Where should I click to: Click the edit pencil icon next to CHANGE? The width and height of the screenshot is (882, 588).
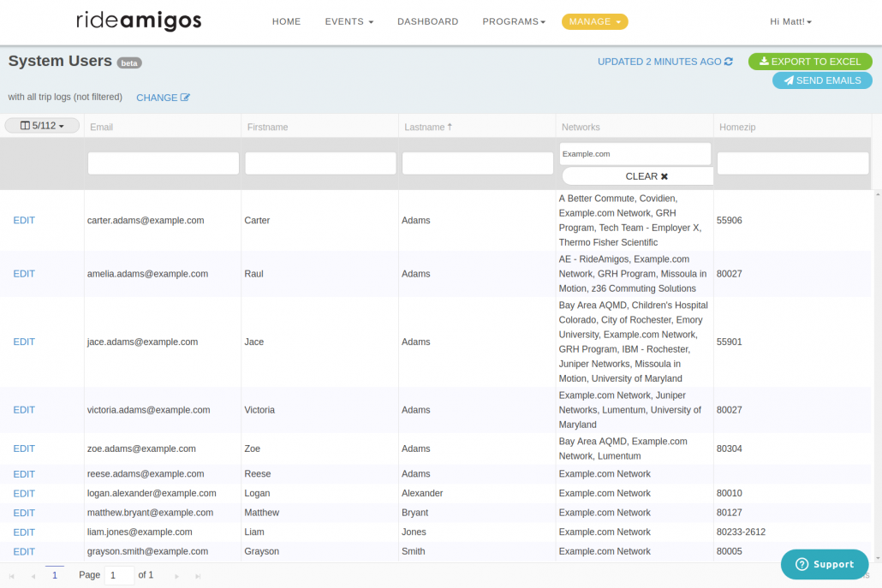[185, 98]
